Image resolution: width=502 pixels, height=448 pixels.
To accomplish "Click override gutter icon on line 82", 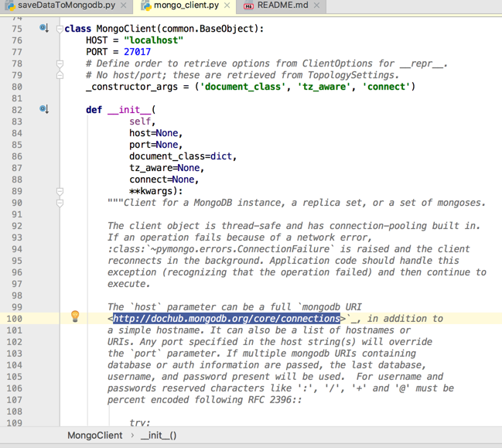I will pos(44,110).
